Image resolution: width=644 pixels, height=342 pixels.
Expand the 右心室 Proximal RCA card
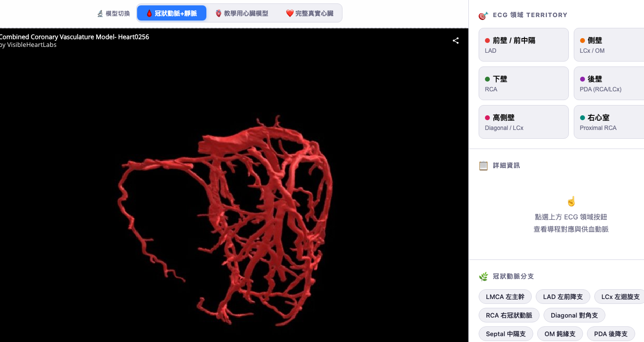click(610, 122)
